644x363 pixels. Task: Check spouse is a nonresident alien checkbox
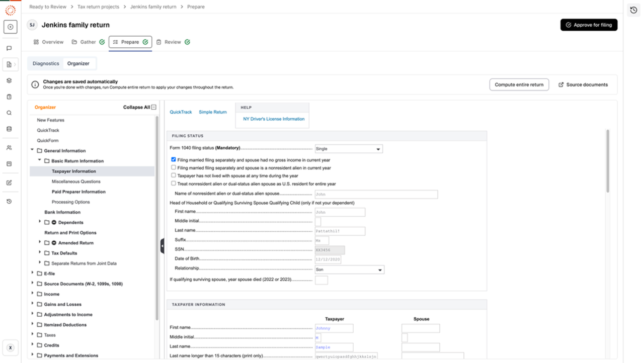pos(174,167)
